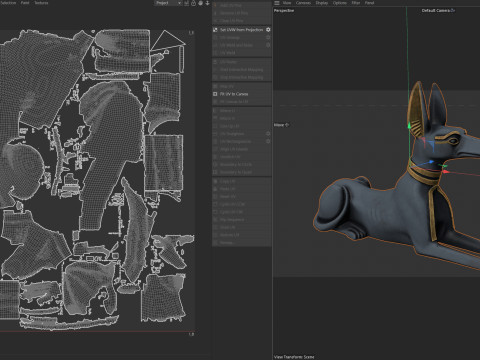Open the viewport View menu
Viewport: 480px width, 360px height.
(287, 3)
